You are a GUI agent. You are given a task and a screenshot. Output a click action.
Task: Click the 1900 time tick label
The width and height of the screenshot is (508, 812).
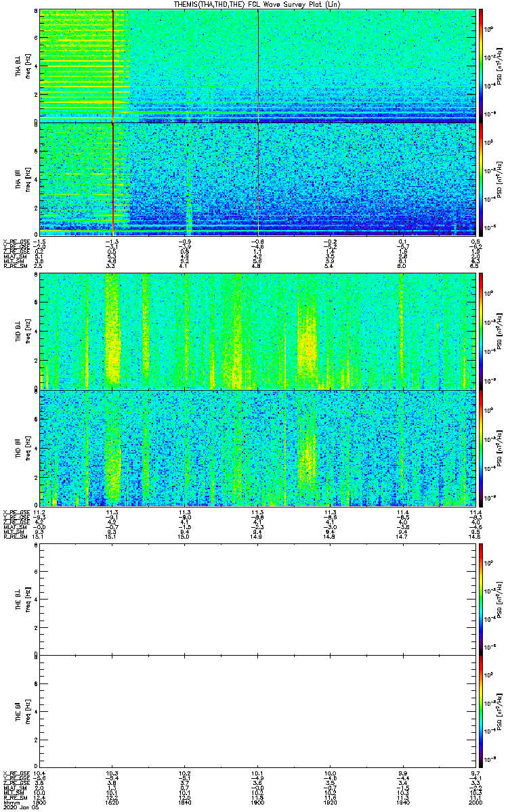tap(257, 803)
